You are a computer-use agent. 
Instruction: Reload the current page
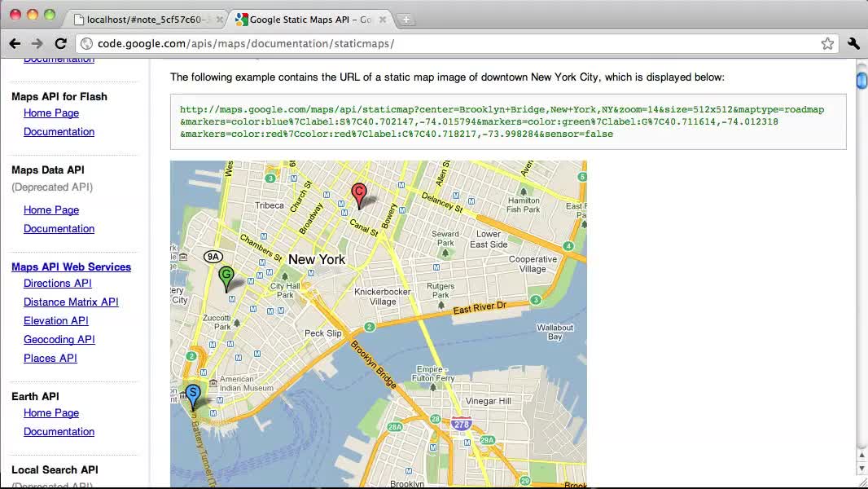pyautogui.click(x=60, y=43)
